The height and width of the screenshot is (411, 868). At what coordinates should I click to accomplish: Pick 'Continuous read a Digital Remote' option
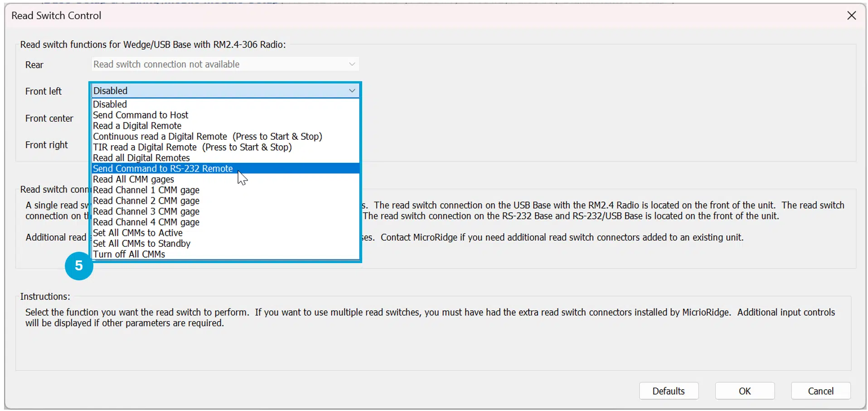point(226,137)
